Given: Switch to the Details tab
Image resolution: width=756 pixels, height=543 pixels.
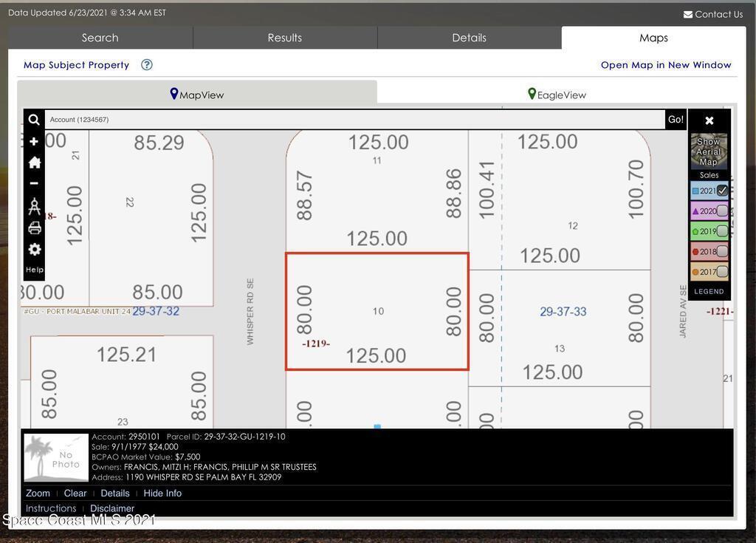Looking at the screenshot, I should [x=469, y=38].
